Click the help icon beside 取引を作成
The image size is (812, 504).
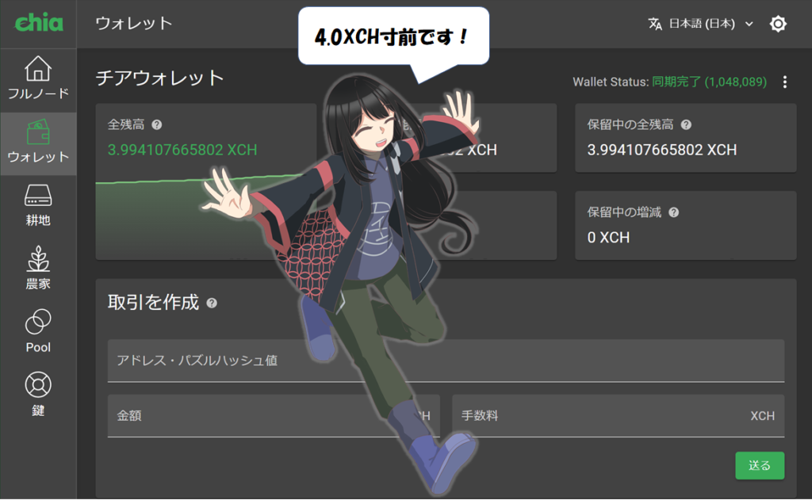coord(212,303)
